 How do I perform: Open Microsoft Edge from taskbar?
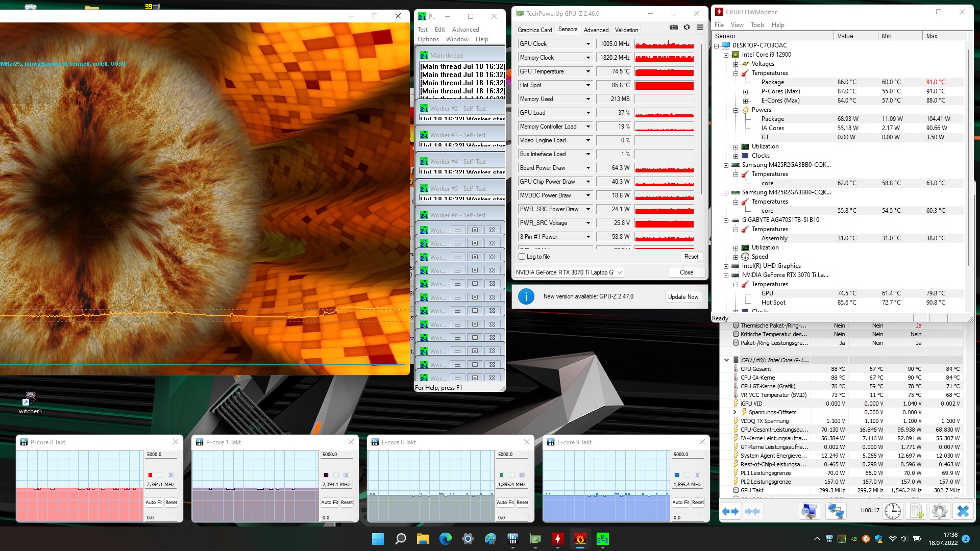click(446, 539)
